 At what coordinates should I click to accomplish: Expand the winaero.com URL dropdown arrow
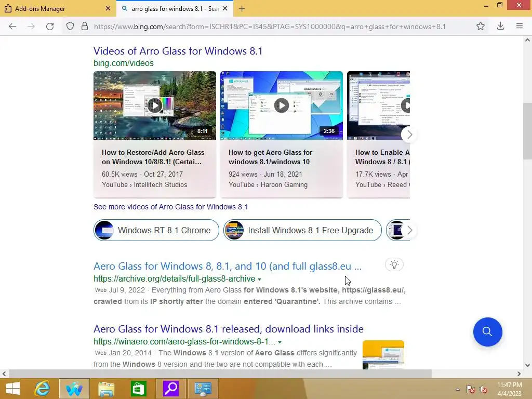[x=280, y=342]
